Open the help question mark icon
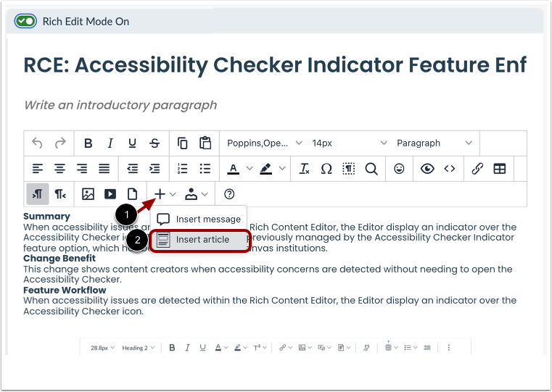The width and height of the screenshot is (552, 392). (229, 194)
